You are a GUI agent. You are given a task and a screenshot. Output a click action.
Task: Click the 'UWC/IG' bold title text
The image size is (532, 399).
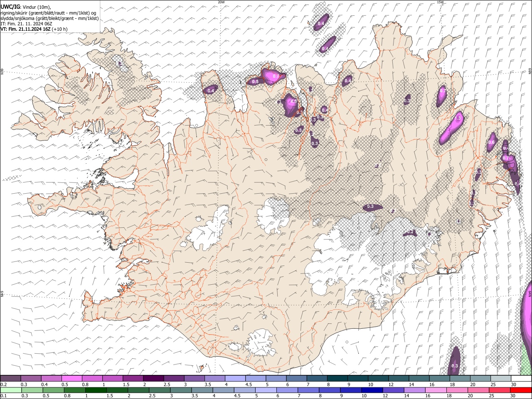point(10,7)
